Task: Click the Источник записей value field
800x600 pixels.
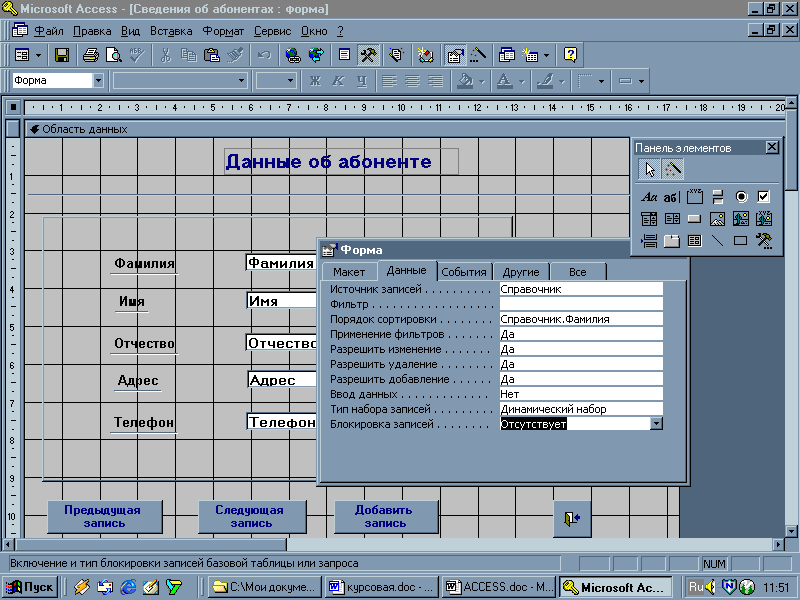Action: (580, 289)
